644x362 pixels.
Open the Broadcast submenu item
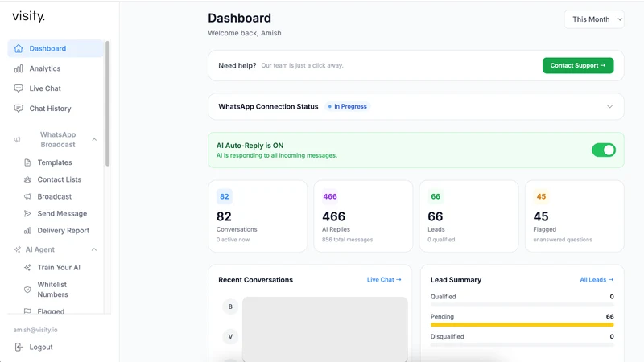pyautogui.click(x=54, y=196)
